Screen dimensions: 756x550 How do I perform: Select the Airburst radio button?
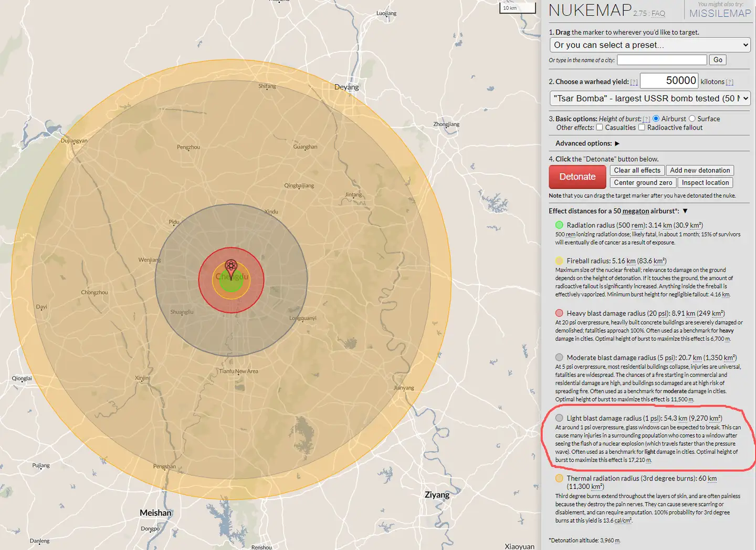pyautogui.click(x=656, y=119)
